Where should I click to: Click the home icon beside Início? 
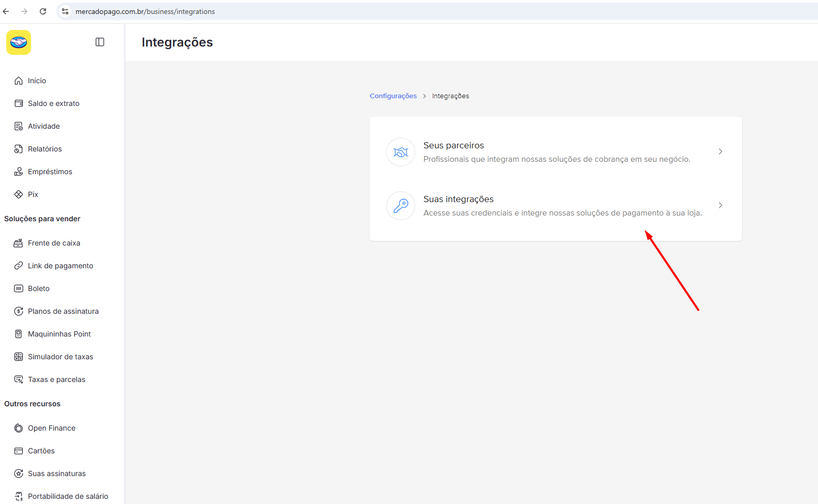point(19,81)
